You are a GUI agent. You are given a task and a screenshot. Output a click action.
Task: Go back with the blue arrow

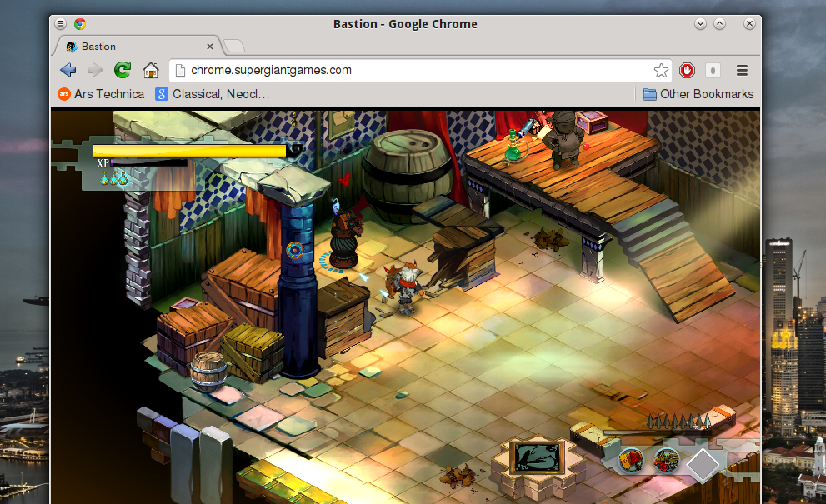point(68,70)
